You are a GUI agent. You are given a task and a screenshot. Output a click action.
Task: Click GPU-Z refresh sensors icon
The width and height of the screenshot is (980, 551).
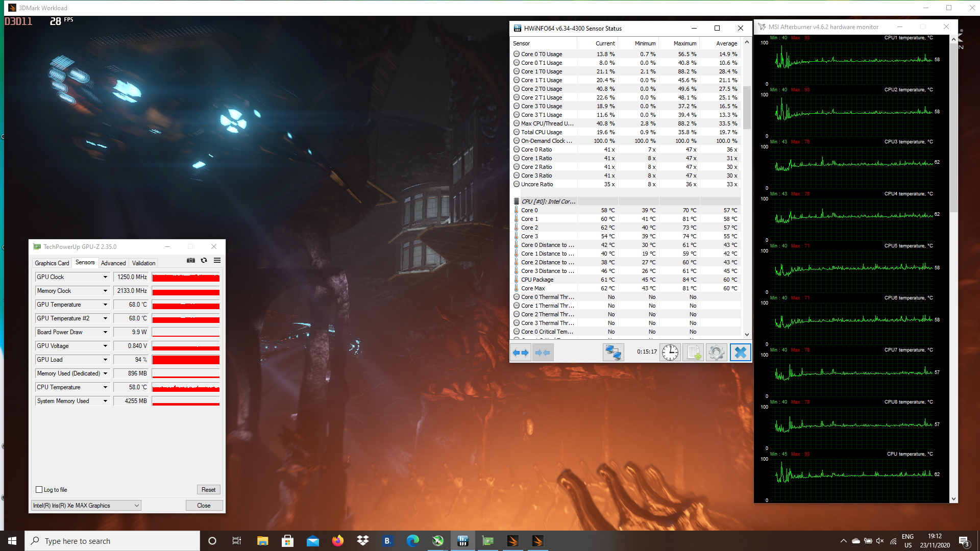[x=204, y=260]
